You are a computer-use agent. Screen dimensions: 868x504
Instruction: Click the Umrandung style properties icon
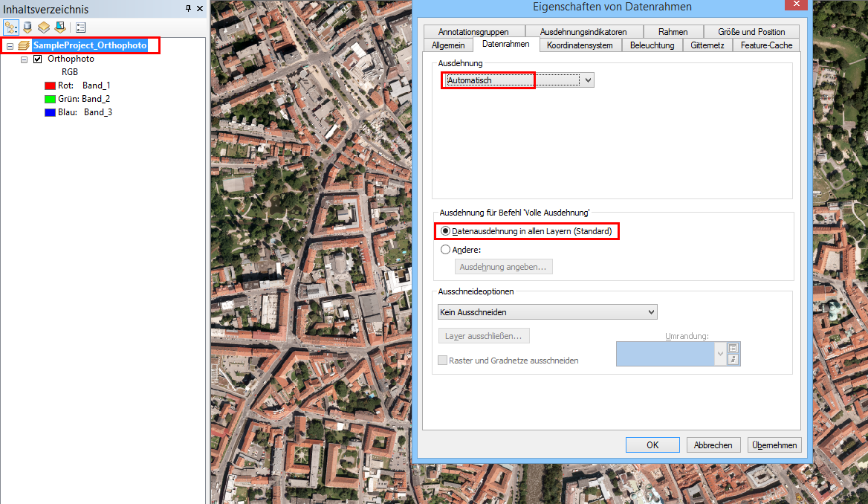point(733,348)
